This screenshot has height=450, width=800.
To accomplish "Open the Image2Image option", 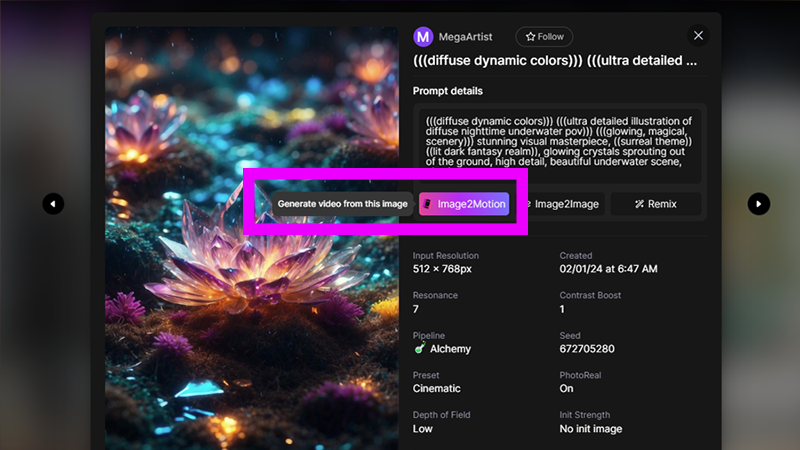I will click(566, 204).
